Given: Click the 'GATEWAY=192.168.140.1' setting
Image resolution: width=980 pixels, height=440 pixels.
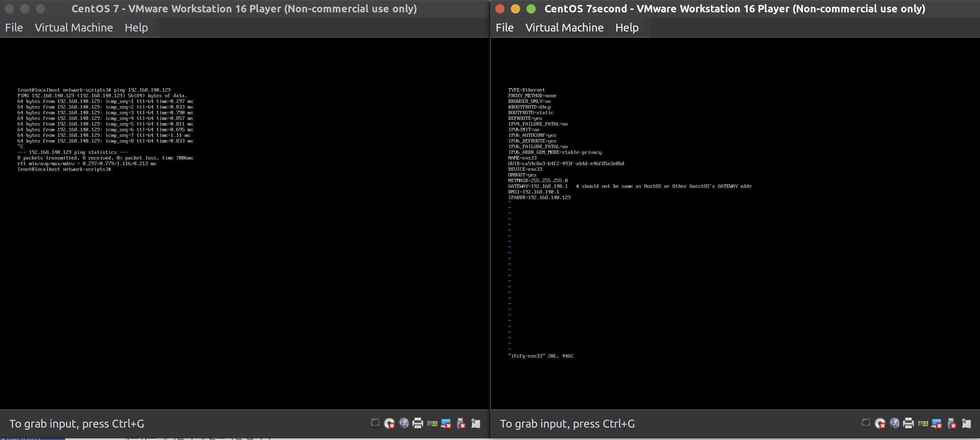Looking at the screenshot, I should point(538,186).
